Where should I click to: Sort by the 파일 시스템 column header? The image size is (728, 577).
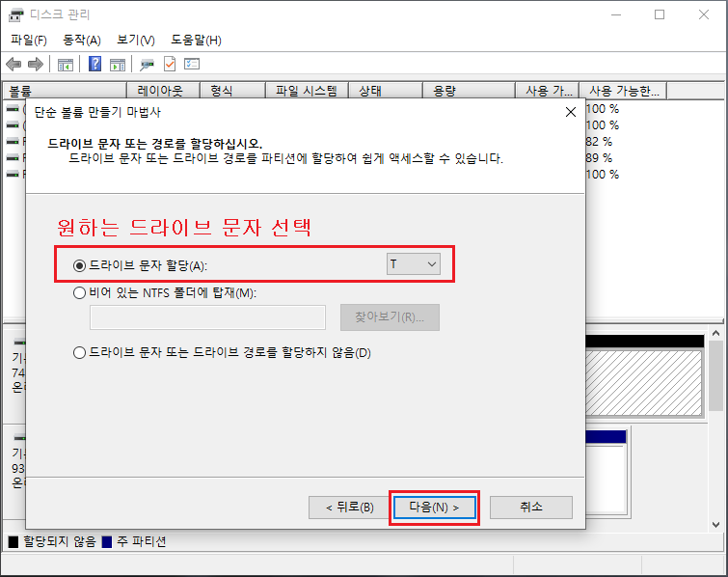pos(307,91)
